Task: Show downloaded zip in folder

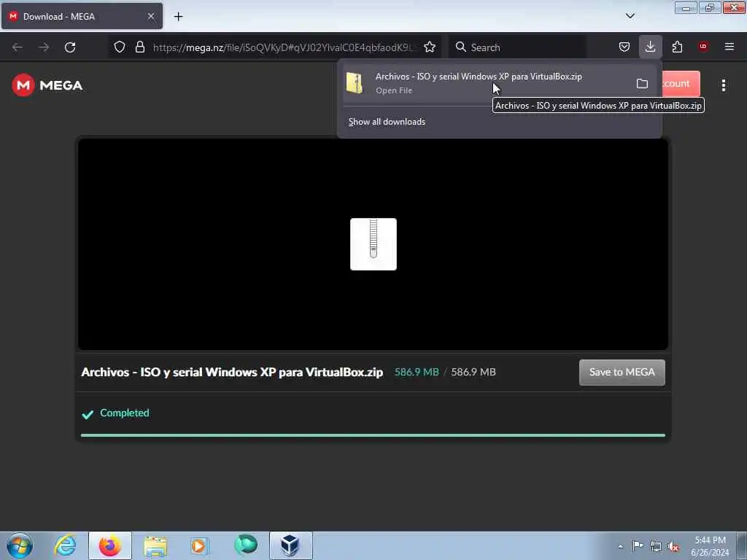Action: pos(642,84)
